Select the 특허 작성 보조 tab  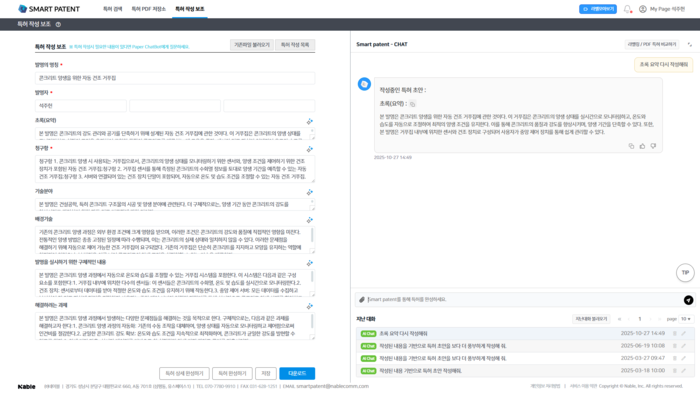(190, 9)
